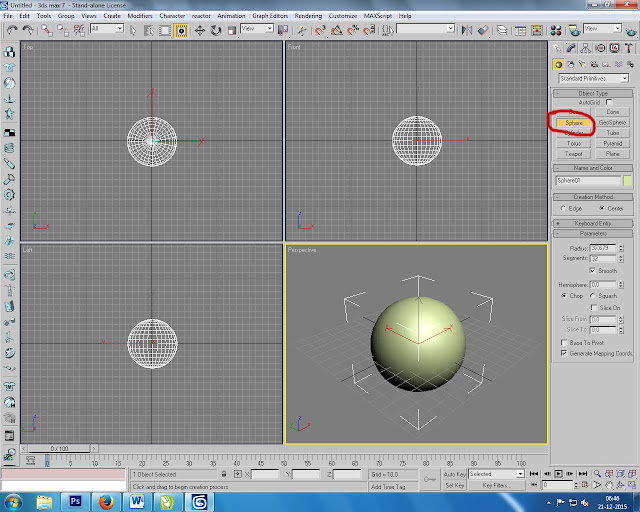Expand the Keyboard Entry rollout
The width and height of the screenshot is (640, 512).
click(x=593, y=223)
